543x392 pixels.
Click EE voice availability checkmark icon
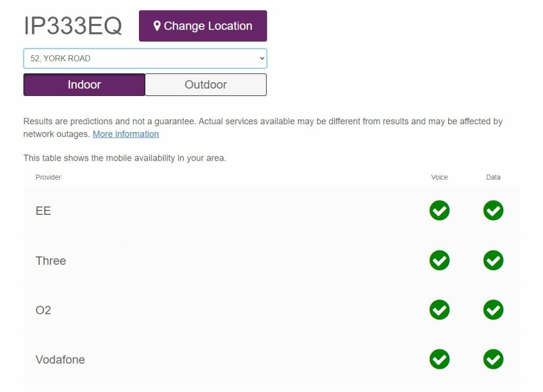439,211
